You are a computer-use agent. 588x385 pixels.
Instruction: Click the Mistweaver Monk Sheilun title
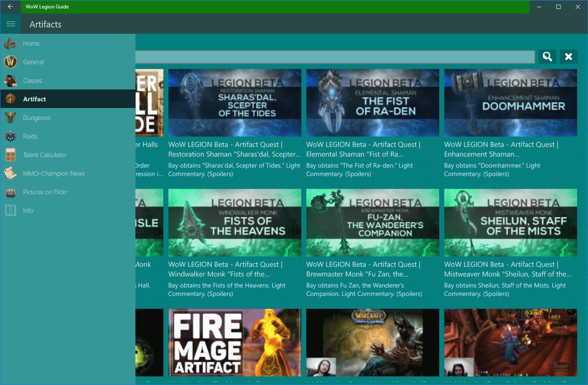pos(508,269)
